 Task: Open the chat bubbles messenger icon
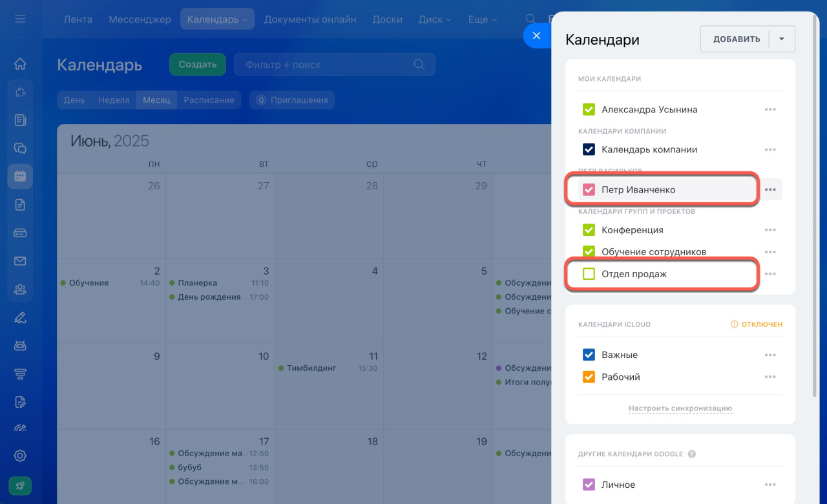20,148
